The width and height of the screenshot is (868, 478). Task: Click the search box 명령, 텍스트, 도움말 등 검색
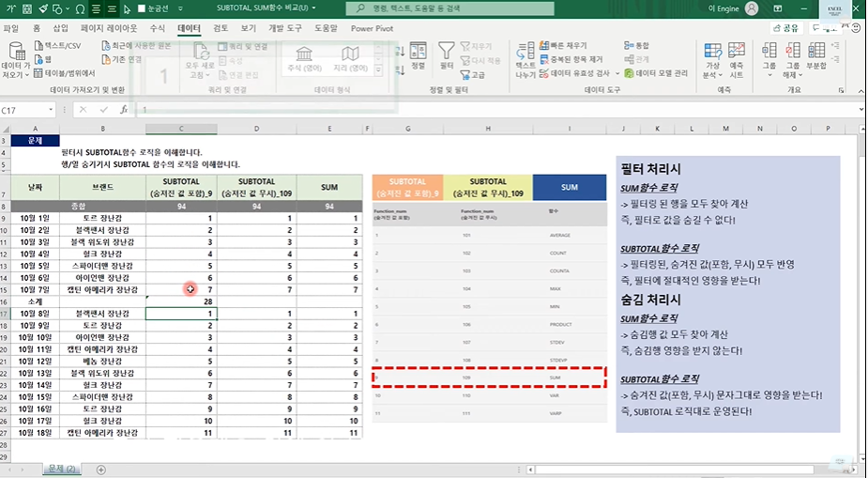[450, 8]
